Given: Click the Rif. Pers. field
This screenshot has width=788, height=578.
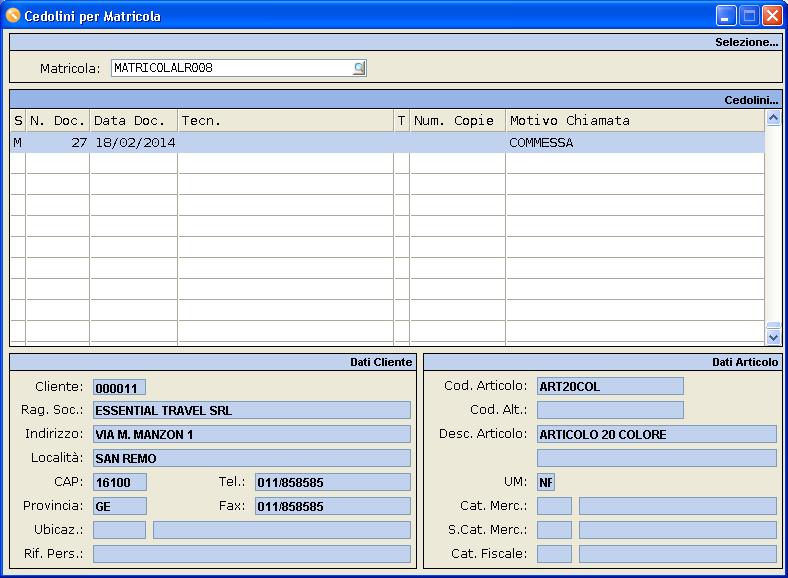Looking at the screenshot, I should [252, 554].
